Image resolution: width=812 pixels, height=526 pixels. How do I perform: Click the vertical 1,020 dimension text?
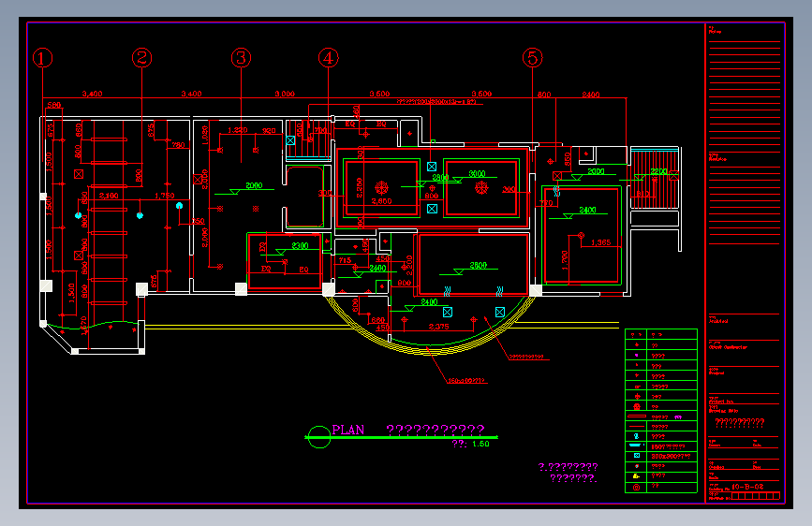click(204, 135)
